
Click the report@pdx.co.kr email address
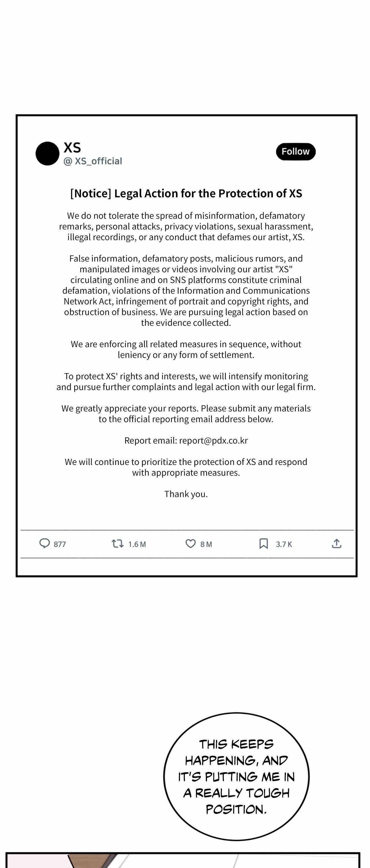[x=213, y=440]
